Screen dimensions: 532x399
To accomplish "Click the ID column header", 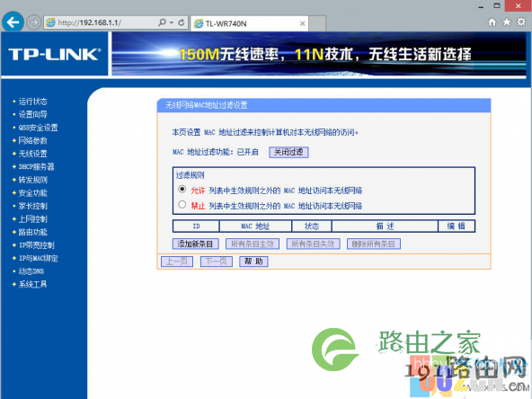I will tap(196, 226).
